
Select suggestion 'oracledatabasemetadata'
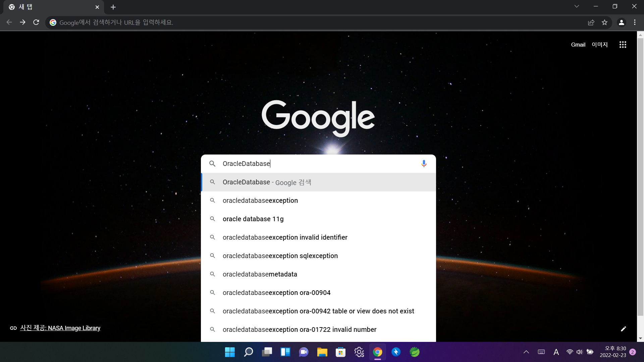[x=260, y=274]
